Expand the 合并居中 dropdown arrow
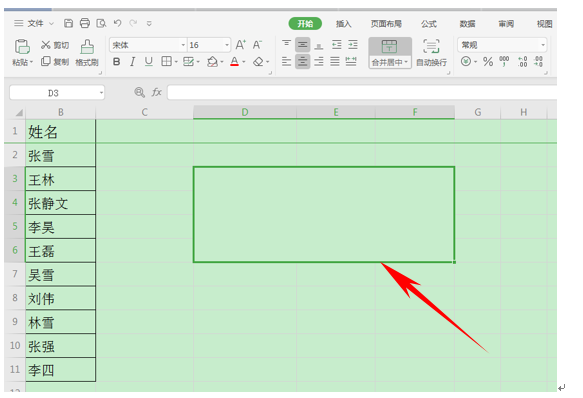This screenshot has width=583, height=398. (x=406, y=62)
